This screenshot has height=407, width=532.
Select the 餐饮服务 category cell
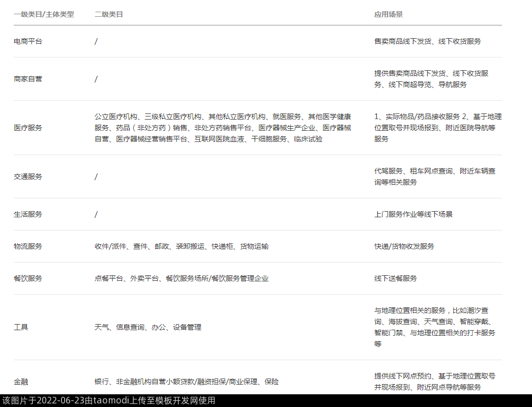pyautogui.click(x=28, y=278)
